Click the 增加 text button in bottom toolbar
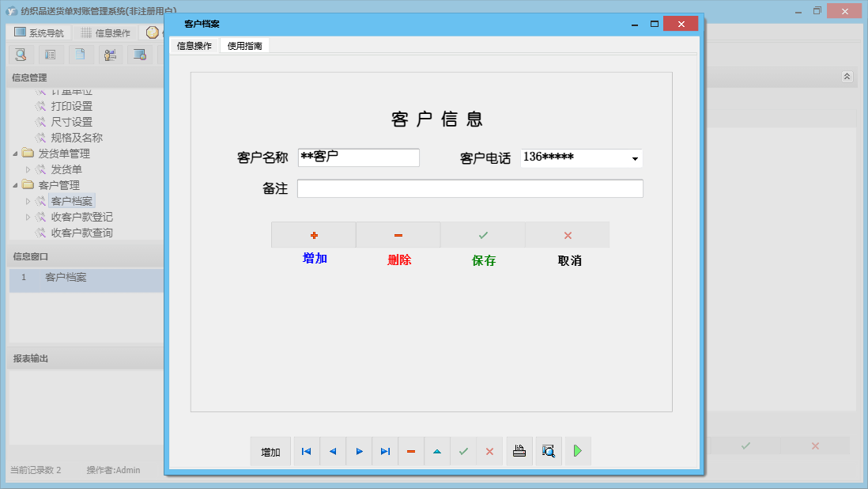Image resolution: width=868 pixels, height=489 pixels. click(270, 452)
